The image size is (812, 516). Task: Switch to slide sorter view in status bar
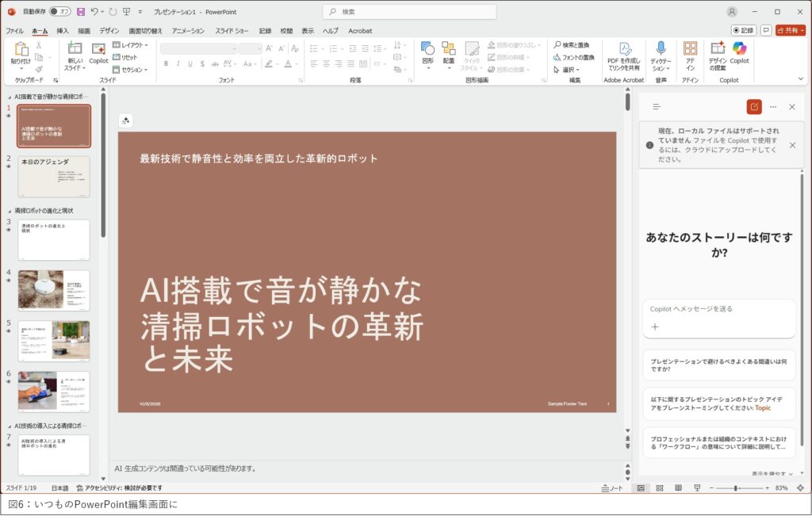(x=658, y=488)
